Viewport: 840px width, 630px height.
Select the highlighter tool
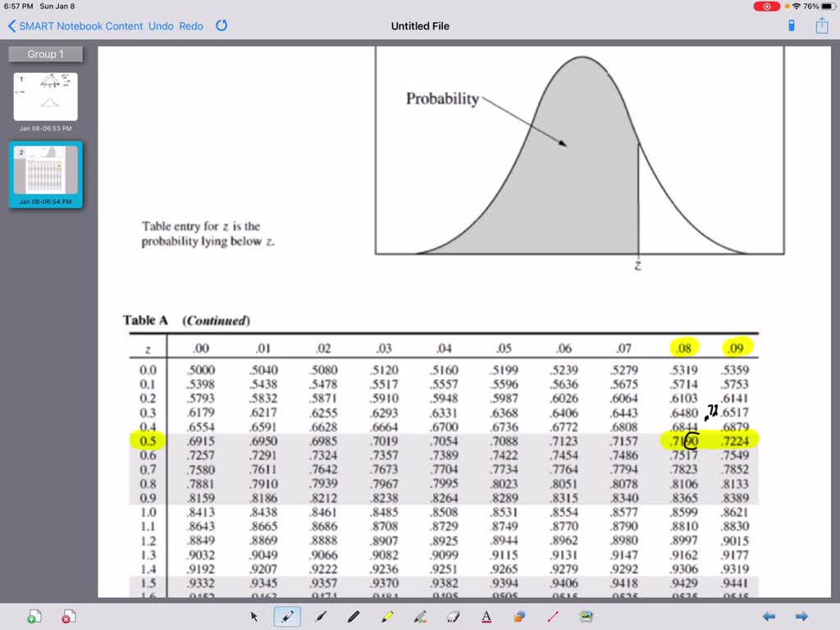pyautogui.click(x=386, y=616)
